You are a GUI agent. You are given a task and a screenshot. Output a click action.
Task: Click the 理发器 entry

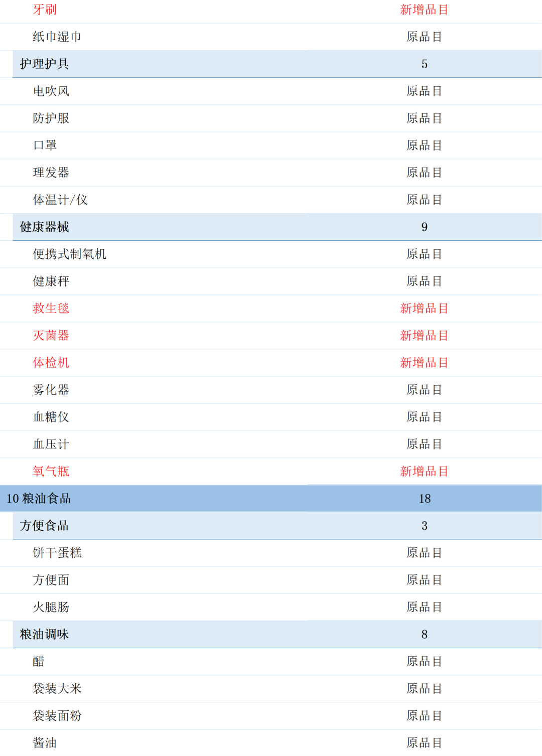[x=52, y=173]
